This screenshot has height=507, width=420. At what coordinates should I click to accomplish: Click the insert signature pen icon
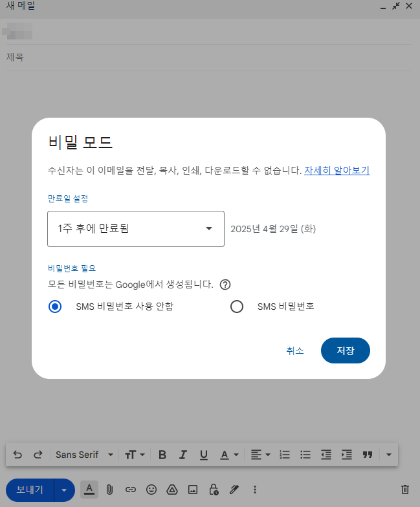[234, 490]
